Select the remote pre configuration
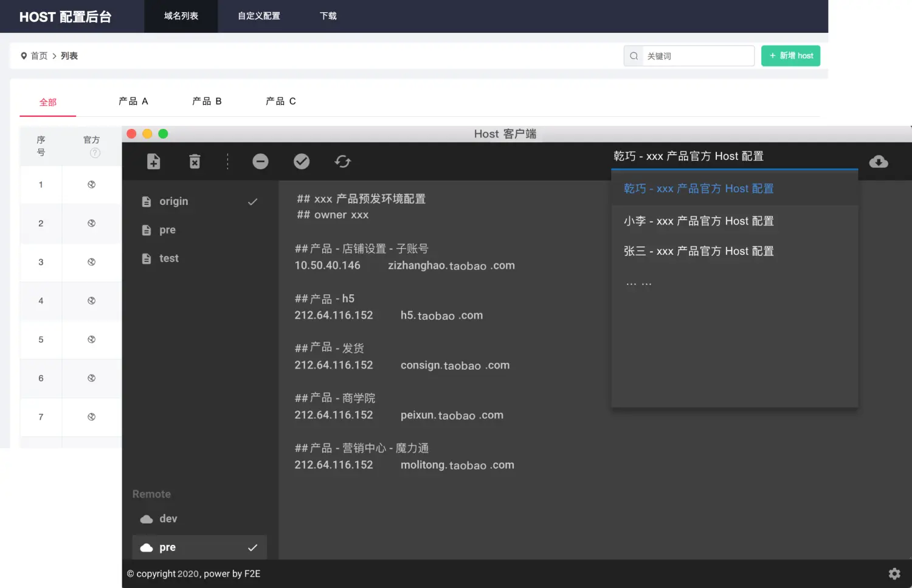Image resolution: width=912 pixels, height=588 pixels. click(199, 547)
